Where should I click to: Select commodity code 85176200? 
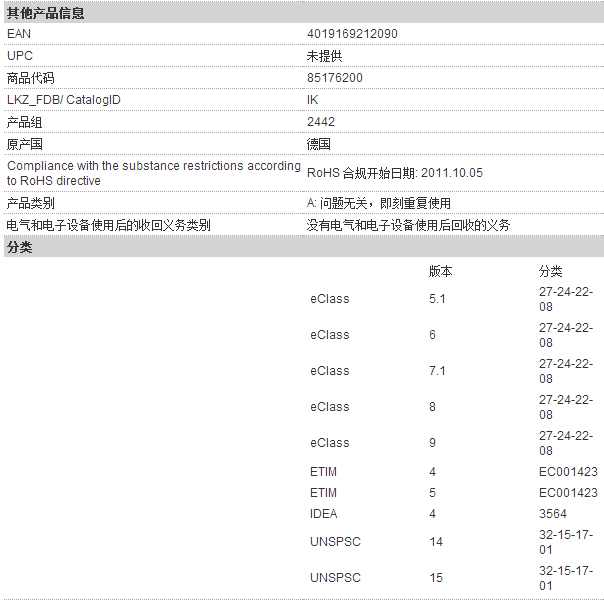pos(335,78)
